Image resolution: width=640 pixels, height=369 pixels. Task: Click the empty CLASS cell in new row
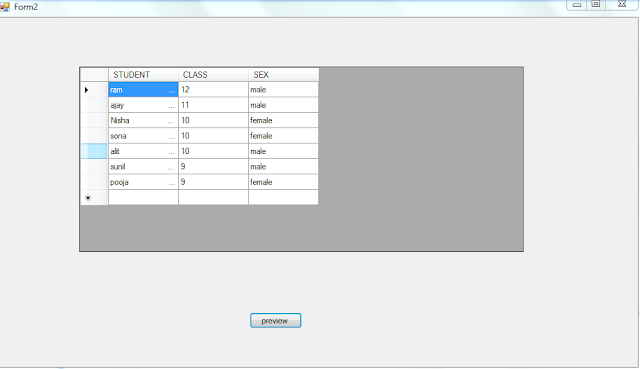(213, 198)
